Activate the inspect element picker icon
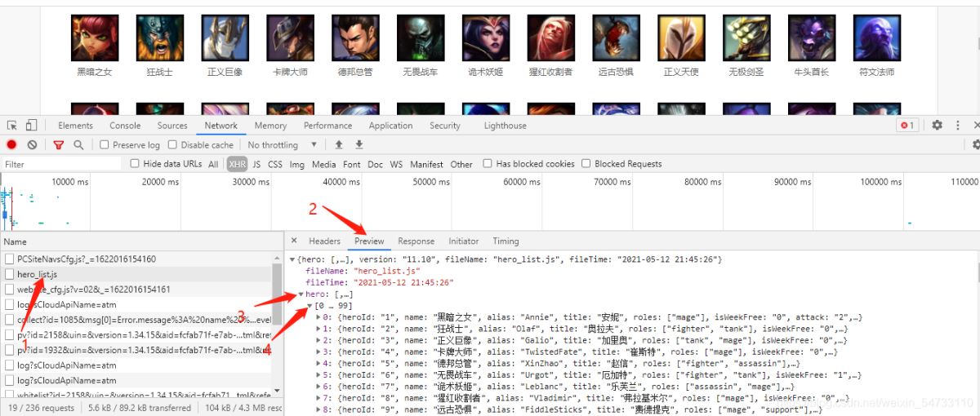The height and width of the screenshot is (416, 980). pos(12,126)
